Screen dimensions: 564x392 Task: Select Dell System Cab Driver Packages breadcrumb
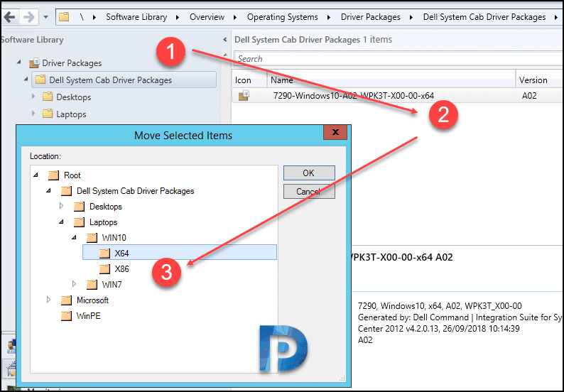pos(484,17)
